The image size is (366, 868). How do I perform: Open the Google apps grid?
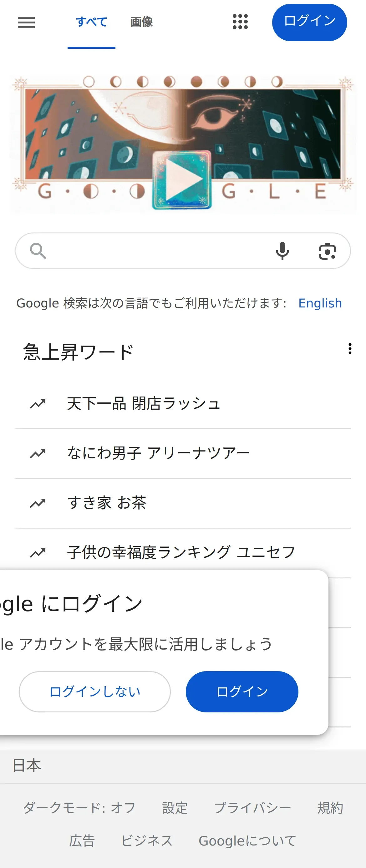click(240, 22)
